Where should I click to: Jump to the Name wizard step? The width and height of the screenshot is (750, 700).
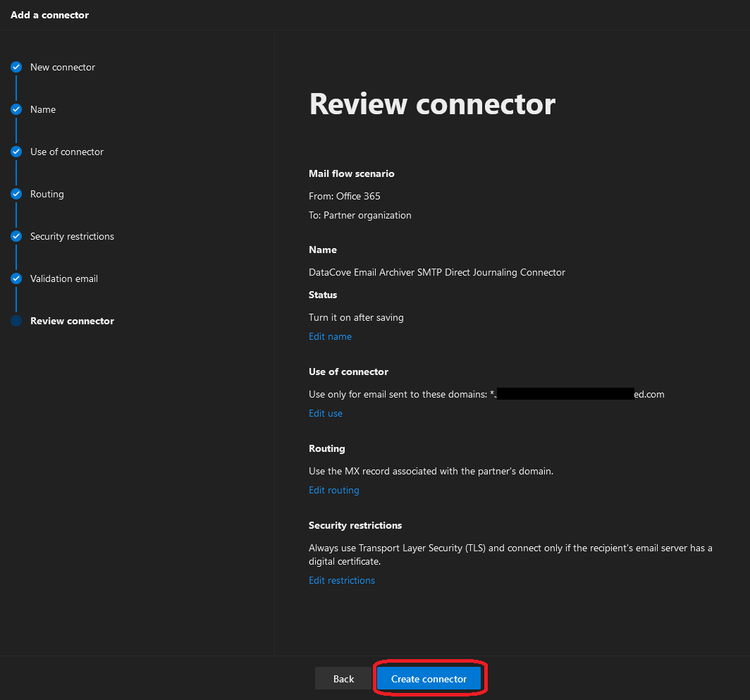pos(43,109)
